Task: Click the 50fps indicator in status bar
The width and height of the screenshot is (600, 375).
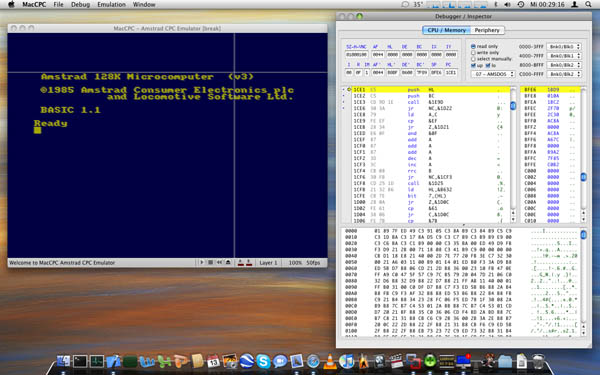Action: point(313,263)
